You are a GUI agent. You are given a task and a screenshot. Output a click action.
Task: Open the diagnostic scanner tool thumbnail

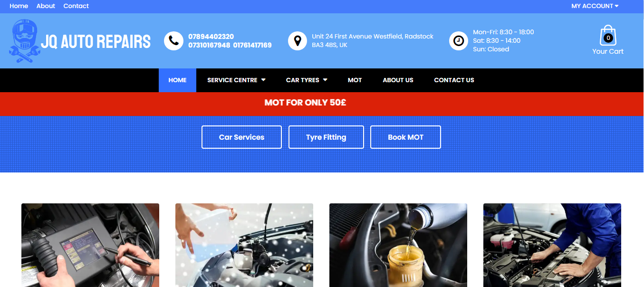click(90, 245)
